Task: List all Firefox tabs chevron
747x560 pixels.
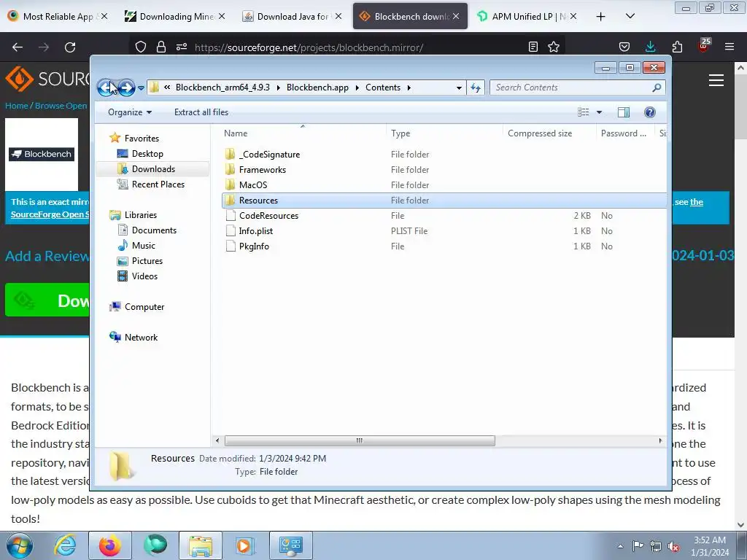Action: (x=630, y=17)
